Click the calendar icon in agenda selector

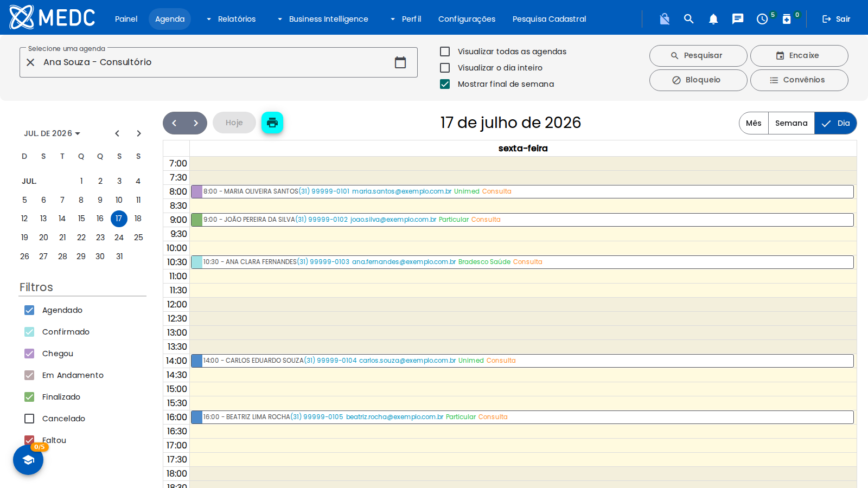[400, 62]
